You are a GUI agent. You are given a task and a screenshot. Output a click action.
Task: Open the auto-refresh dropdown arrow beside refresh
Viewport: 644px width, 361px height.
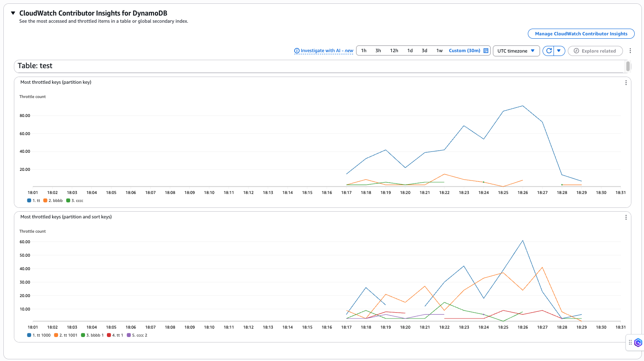point(559,50)
